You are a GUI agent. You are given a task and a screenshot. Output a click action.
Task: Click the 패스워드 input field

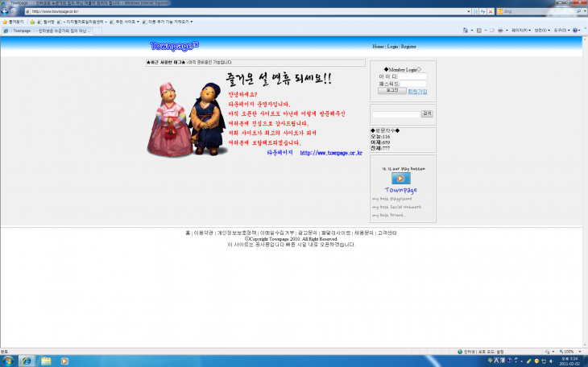pos(413,83)
